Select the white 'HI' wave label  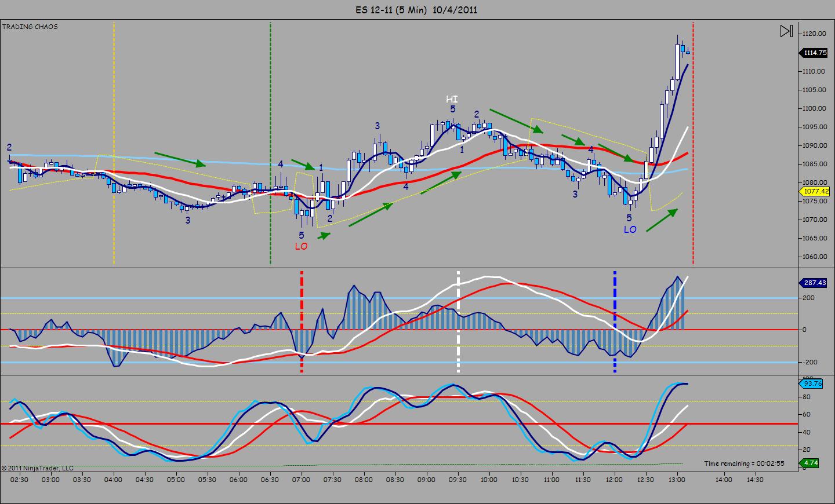click(452, 99)
